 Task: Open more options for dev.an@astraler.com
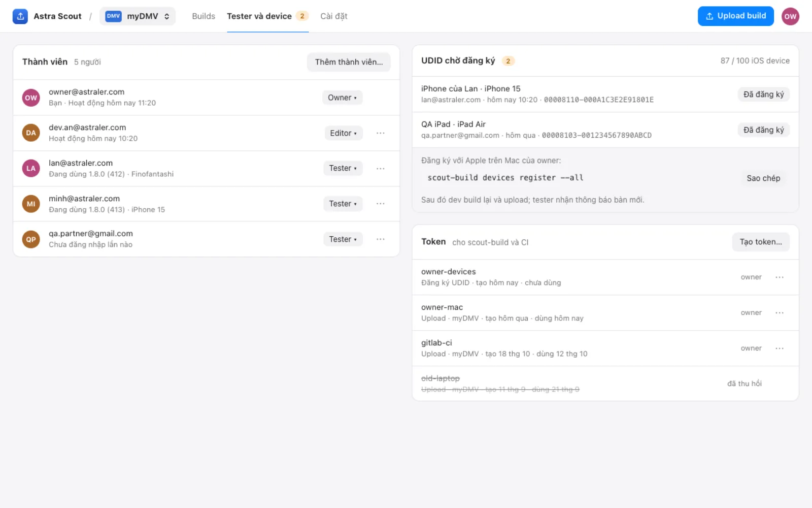pos(381,133)
